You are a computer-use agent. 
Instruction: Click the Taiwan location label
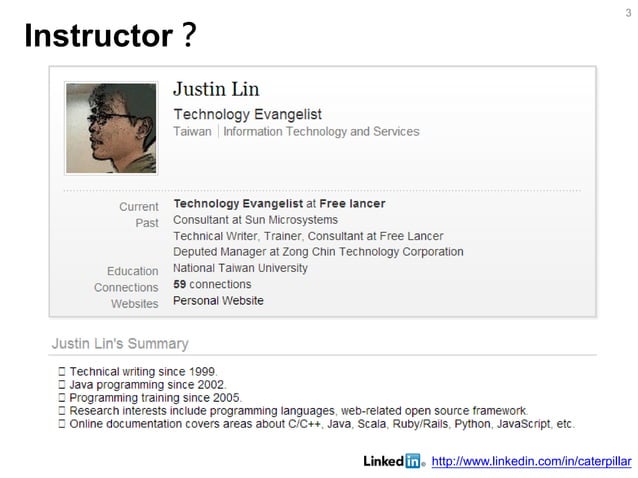tap(192, 131)
